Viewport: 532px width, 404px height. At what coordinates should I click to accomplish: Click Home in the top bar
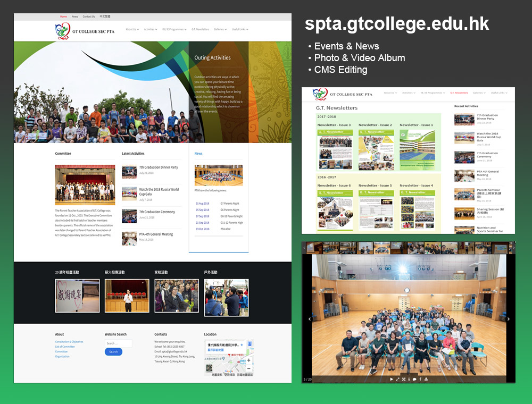click(63, 16)
